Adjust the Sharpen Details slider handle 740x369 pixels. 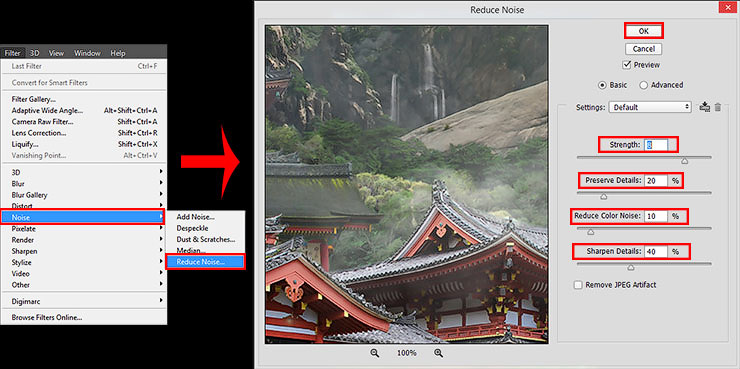point(631,268)
